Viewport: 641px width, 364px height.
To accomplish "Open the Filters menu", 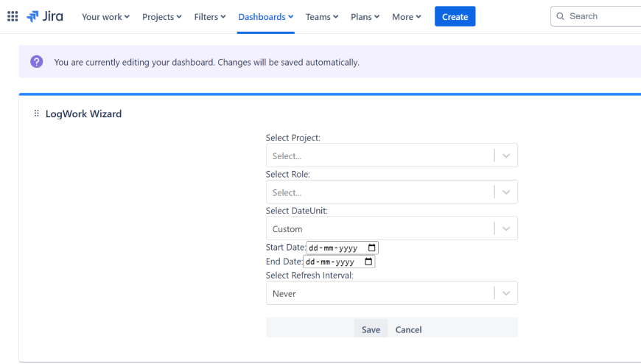I will [x=210, y=16].
